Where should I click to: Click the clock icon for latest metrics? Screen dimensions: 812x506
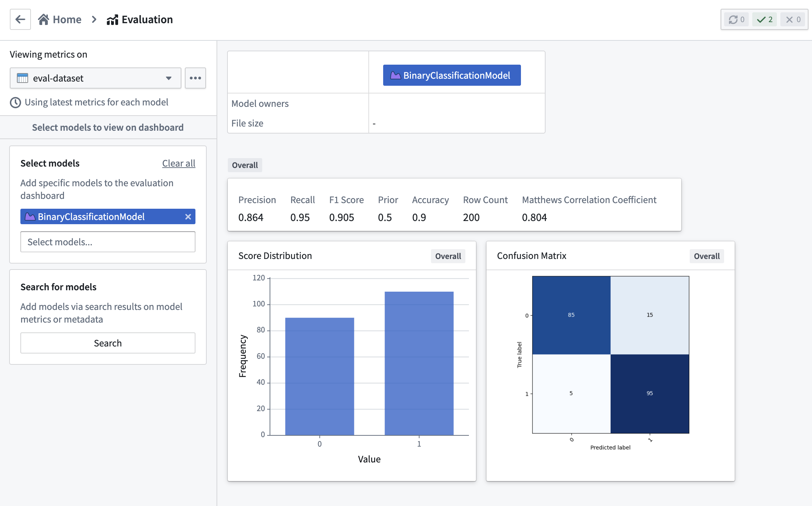tap(15, 103)
